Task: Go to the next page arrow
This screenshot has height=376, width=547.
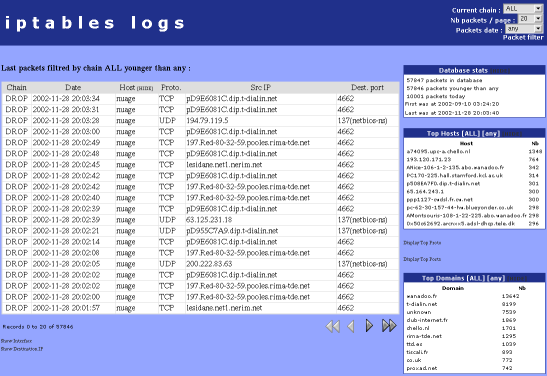Action: pos(369,326)
